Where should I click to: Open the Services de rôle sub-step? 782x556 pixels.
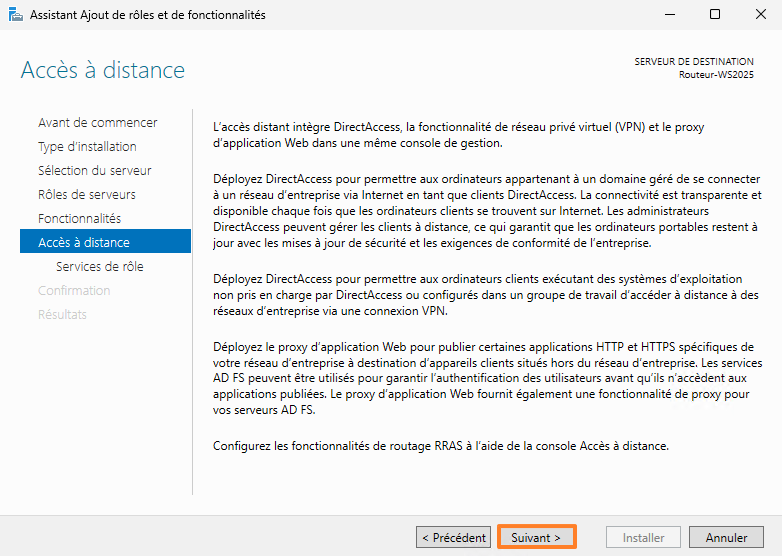click(99, 267)
